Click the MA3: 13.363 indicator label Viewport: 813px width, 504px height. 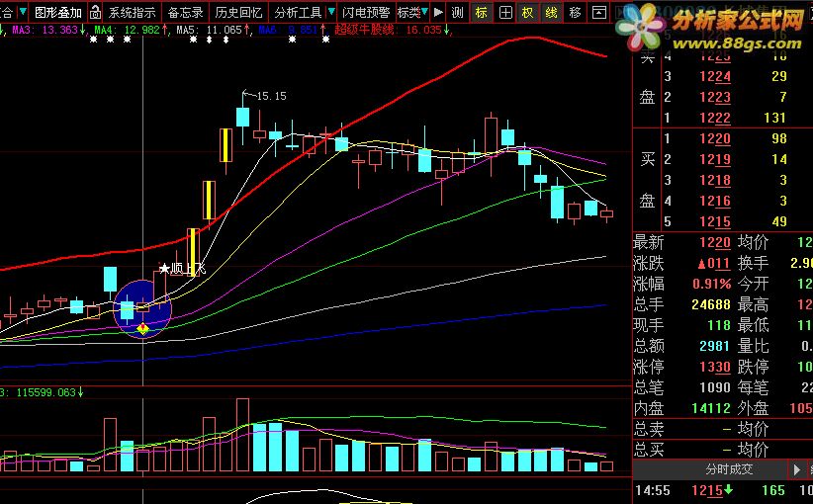48,30
